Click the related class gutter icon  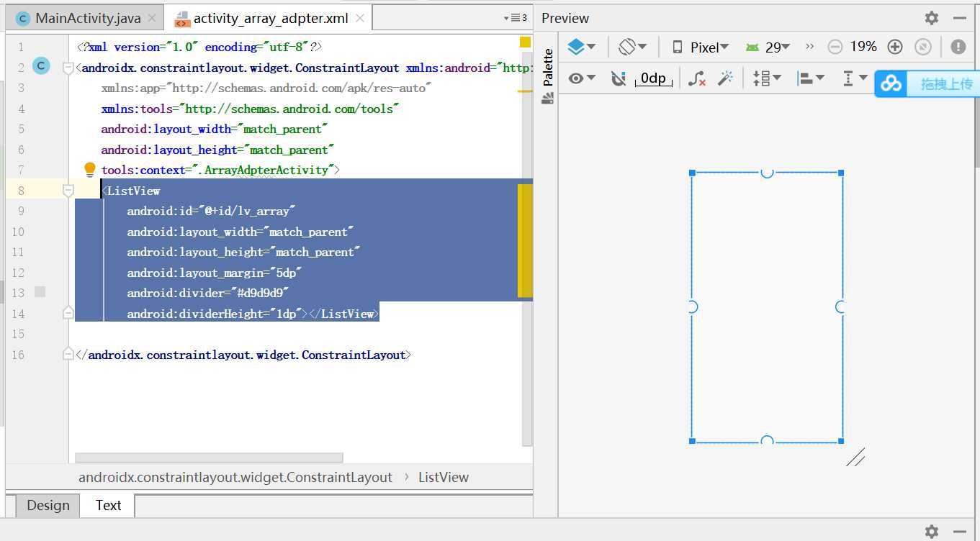click(x=42, y=66)
